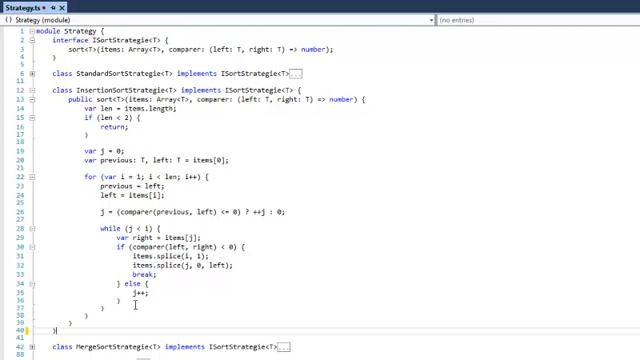Click the 'return;' statement on line 16
The height and width of the screenshot is (360, 640).
click(114, 127)
